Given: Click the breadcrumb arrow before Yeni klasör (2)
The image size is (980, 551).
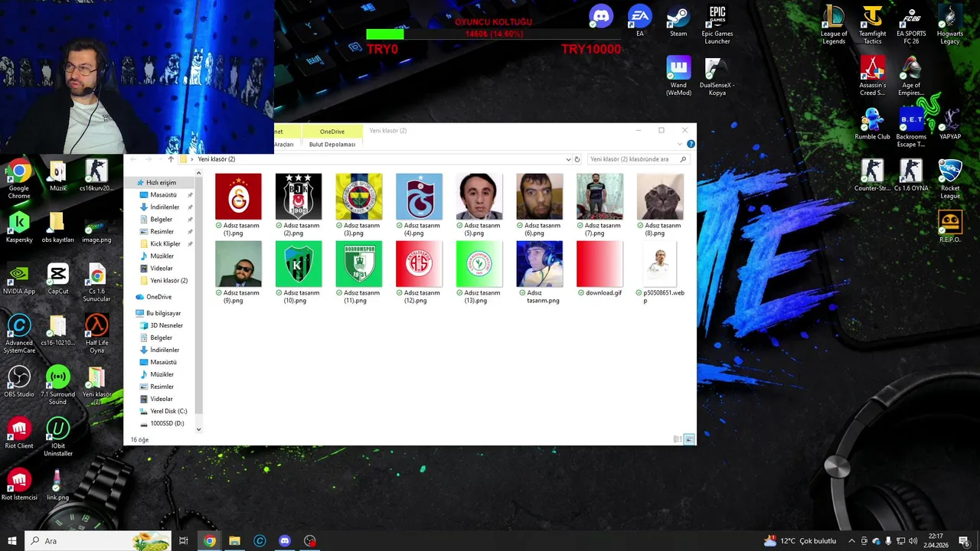Looking at the screenshot, I should pyautogui.click(x=192, y=159).
